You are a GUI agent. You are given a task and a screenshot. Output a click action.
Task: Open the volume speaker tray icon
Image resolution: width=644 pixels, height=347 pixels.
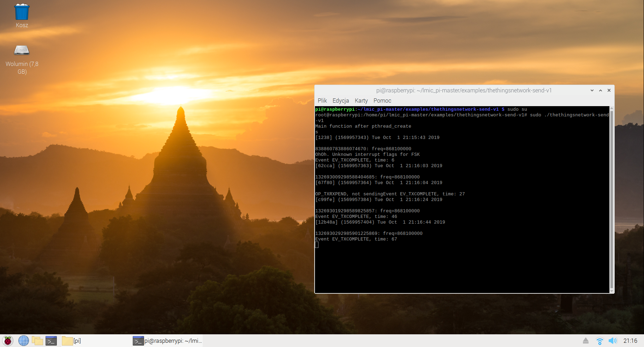613,341
